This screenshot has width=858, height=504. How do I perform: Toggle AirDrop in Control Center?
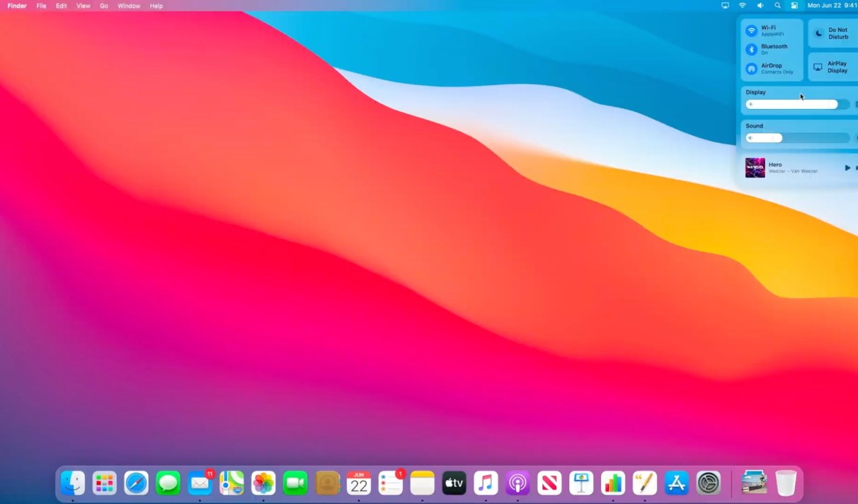(x=752, y=69)
